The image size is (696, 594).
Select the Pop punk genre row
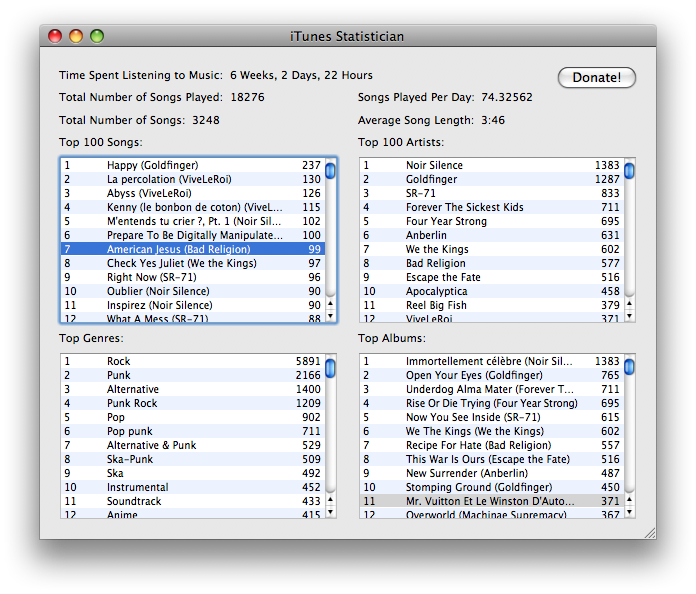[193, 431]
